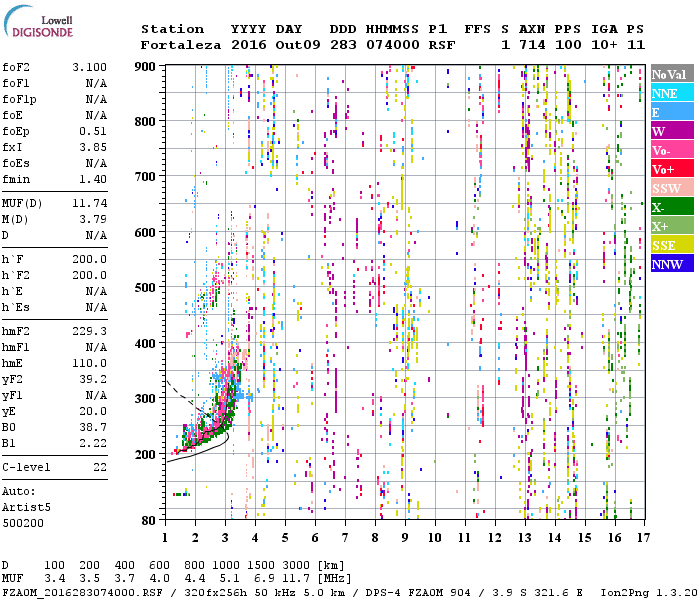Screen dimensions: 700x600
Task: Click the C-level value 22
Action: coord(100,467)
